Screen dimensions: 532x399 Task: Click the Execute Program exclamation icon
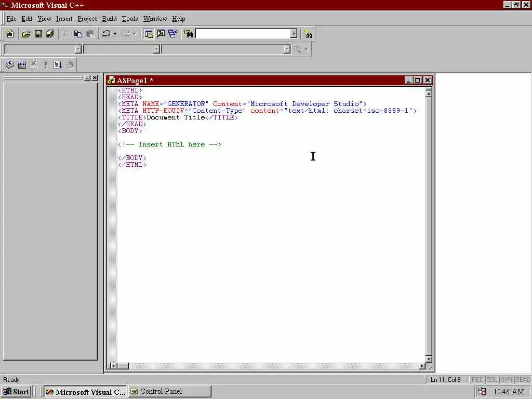point(46,65)
